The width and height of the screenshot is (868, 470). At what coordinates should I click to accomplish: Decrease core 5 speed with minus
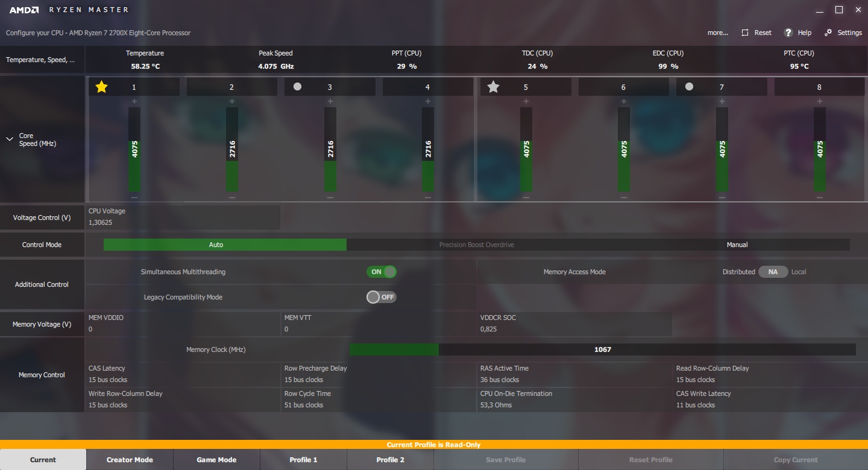526,197
